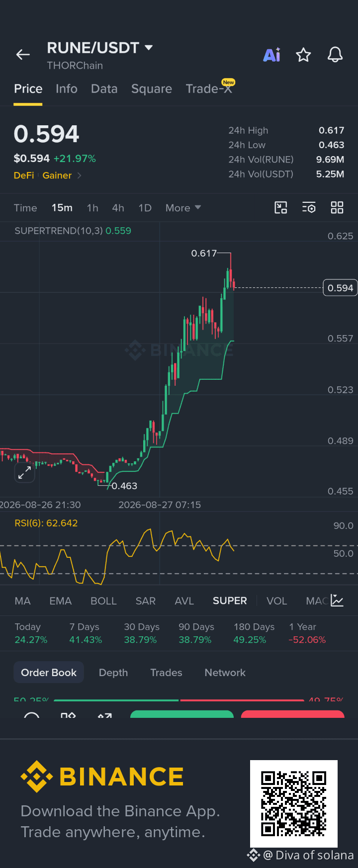This screenshot has width=358, height=868.
Task: Enable the VOL sub-indicator
Action: tap(276, 601)
